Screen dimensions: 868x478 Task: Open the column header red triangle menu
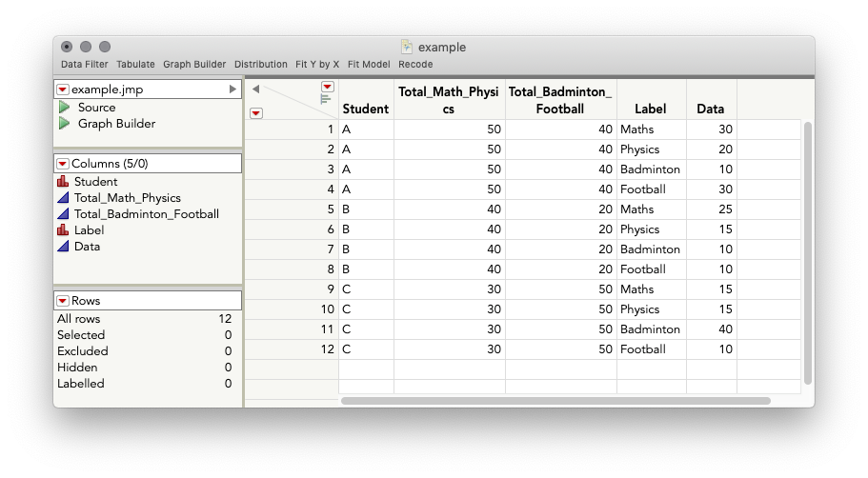tap(327, 87)
